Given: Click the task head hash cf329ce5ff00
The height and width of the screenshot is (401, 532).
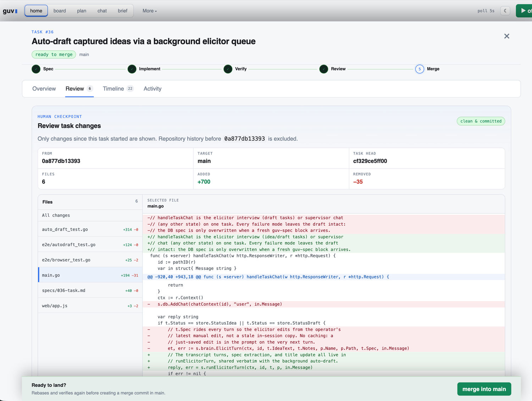Looking at the screenshot, I should click(x=370, y=161).
